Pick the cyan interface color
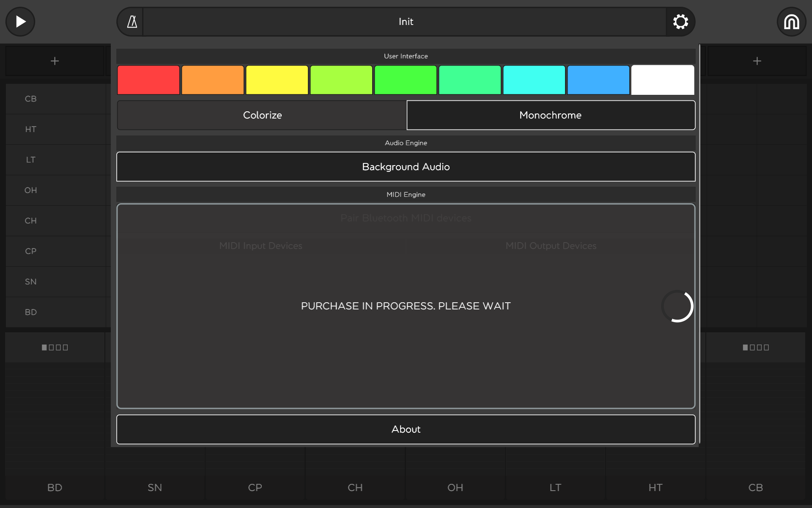This screenshot has height=508, width=812. click(534, 80)
